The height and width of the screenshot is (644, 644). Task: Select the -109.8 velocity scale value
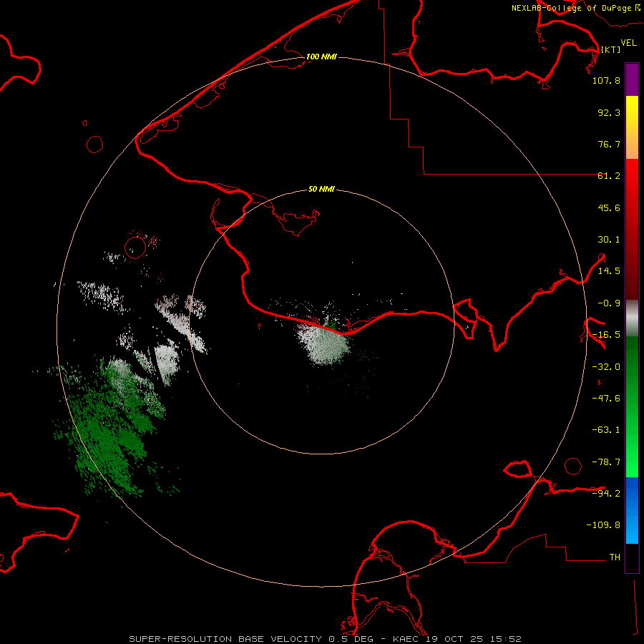pos(603,525)
